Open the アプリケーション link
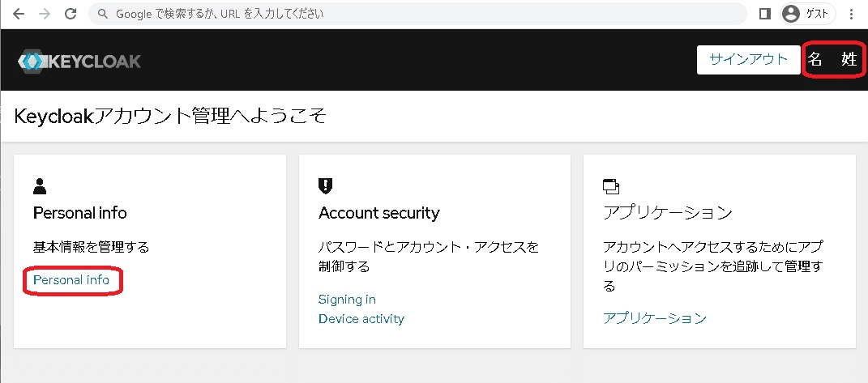868x383 pixels. tap(654, 318)
